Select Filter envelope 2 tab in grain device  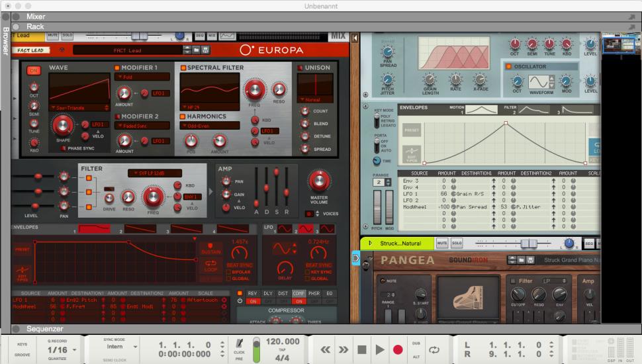[x=533, y=110]
